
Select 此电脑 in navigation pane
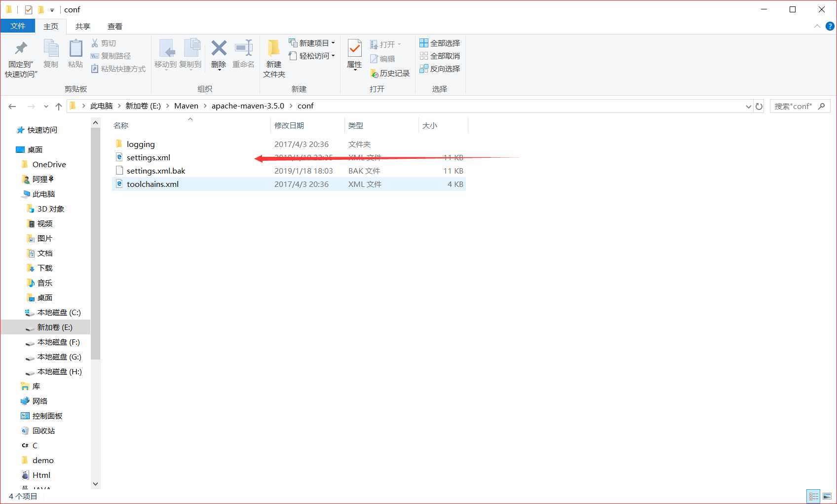[43, 194]
